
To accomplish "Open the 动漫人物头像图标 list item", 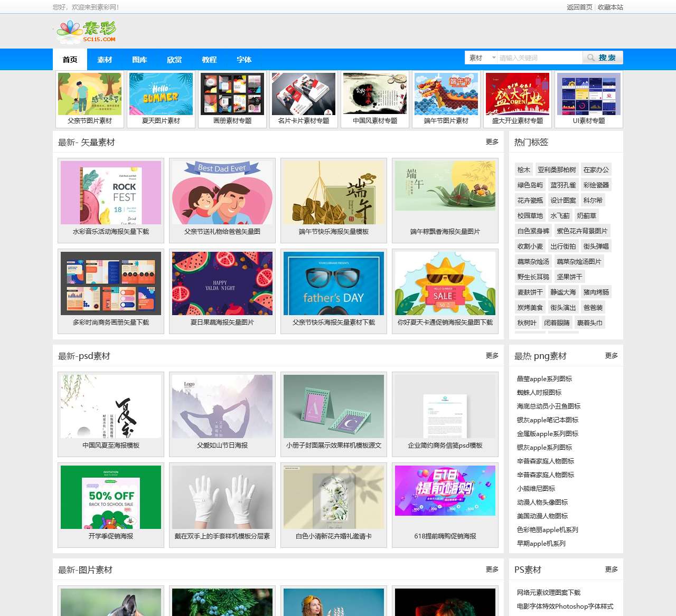I will coord(542,503).
